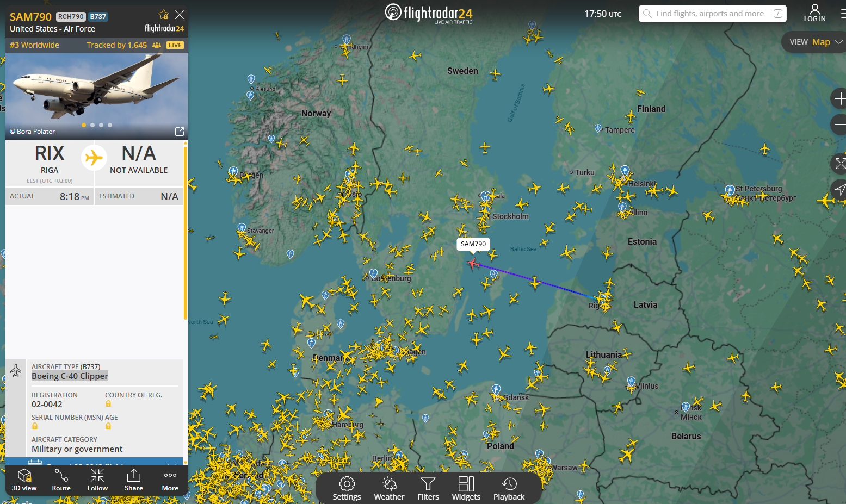The image size is (846, 504).
Task: Close the SAM790 flight details panel
Action: pos(180,15)
